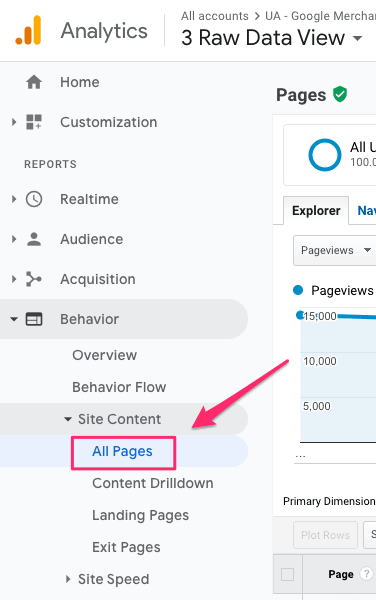The height and width of the screenshot is (600, 376).
Task: Click the Site Speed label
Action: pyautogui.click(x=114, y=579)
